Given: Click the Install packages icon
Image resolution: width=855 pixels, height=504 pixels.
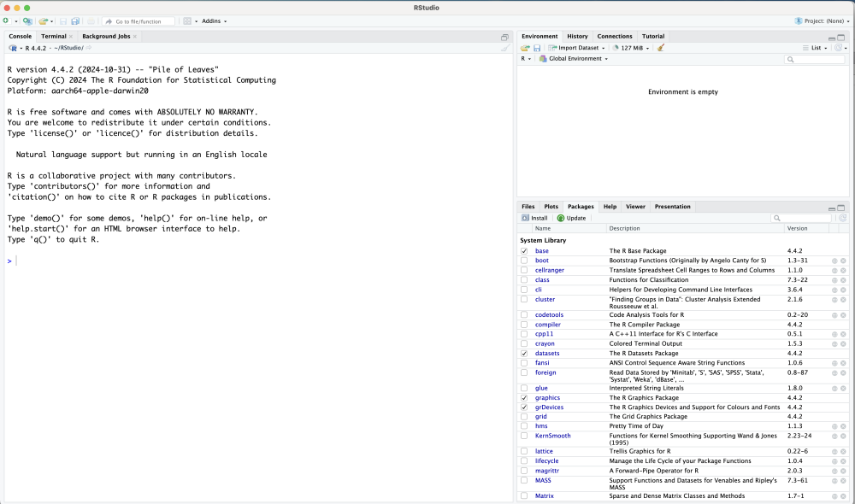Looking at the screenshot, I should pos(525,218).
